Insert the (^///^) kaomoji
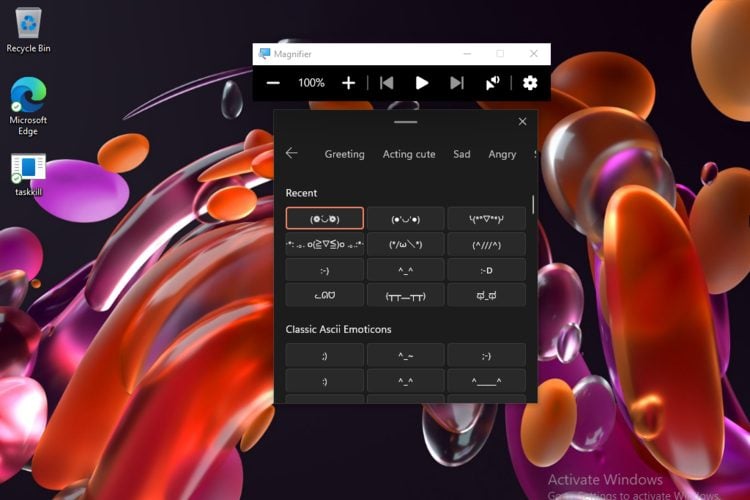The width and height of the screenshot is (750, 500). point(486,244)
